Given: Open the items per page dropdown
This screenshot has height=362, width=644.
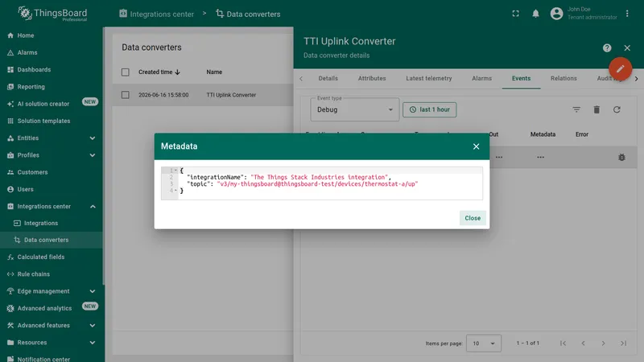Looking at the screenshot, I should click(484, 343).
